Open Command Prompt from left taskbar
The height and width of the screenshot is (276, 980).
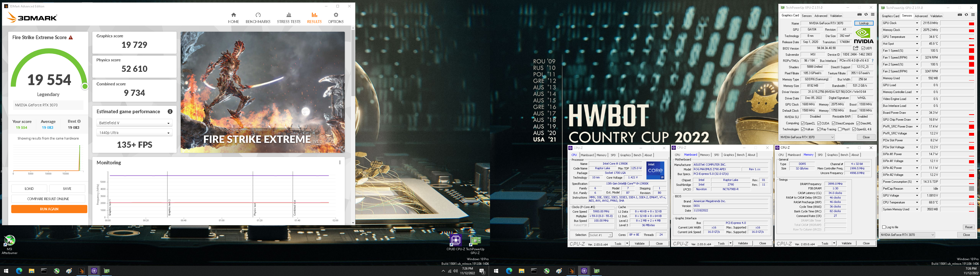pyautogui.click(x=44, y=271)
